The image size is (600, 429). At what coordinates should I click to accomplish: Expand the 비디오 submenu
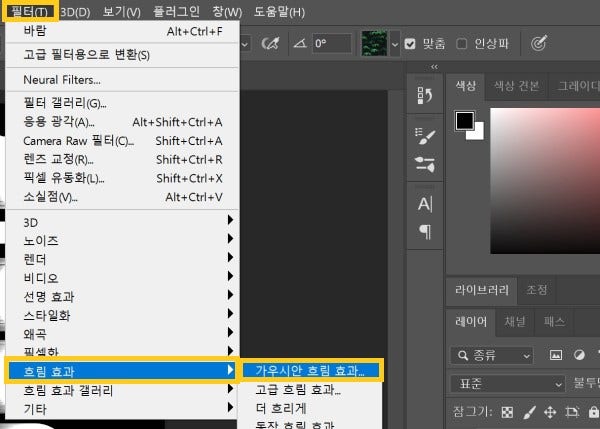coord(122,278)
